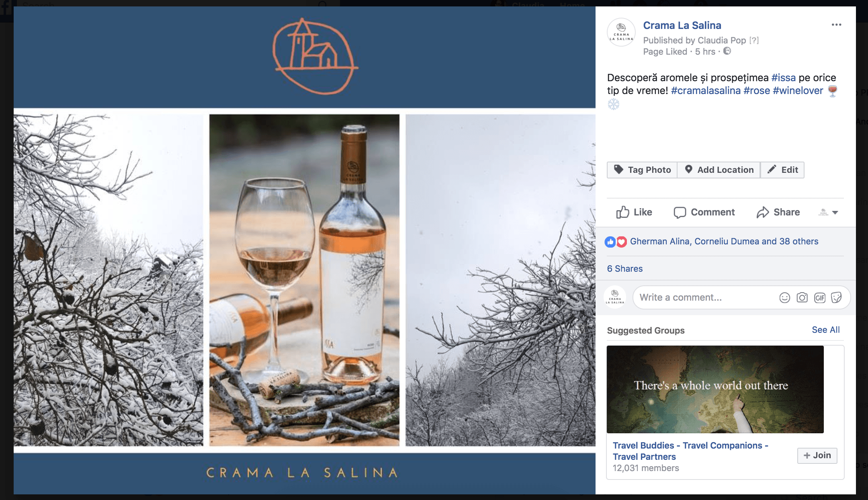The height and width of the screenshot is (500, 868).
Task: Like the Crama La Salina post
Action: coord(634,212)
